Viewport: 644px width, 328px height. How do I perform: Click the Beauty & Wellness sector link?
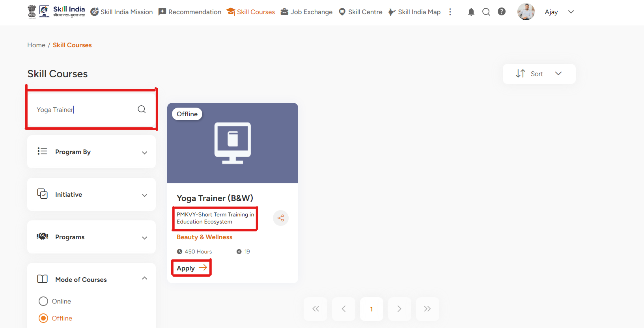coord(204,237)
